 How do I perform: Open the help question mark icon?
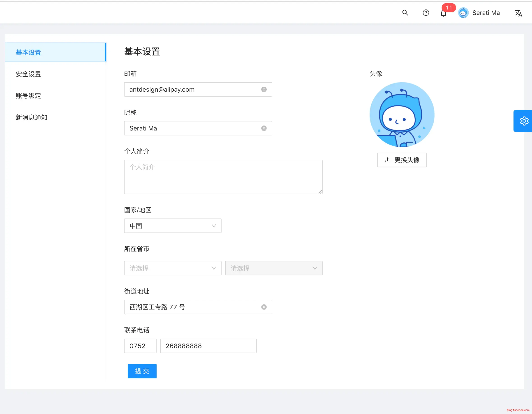pyautogui.click(x=426, y=13)
